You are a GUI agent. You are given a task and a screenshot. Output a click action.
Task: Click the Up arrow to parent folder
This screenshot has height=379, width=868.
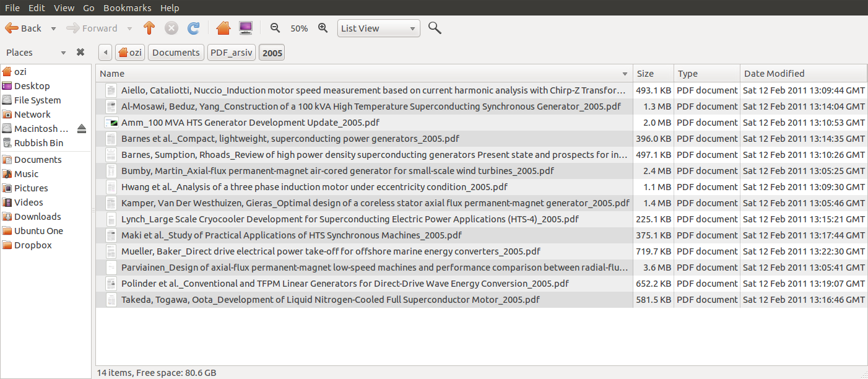[x=149, y=28]
